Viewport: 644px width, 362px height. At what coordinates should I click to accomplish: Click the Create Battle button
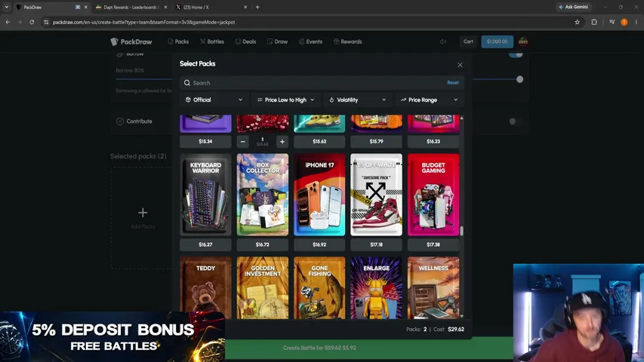[319, 348]
